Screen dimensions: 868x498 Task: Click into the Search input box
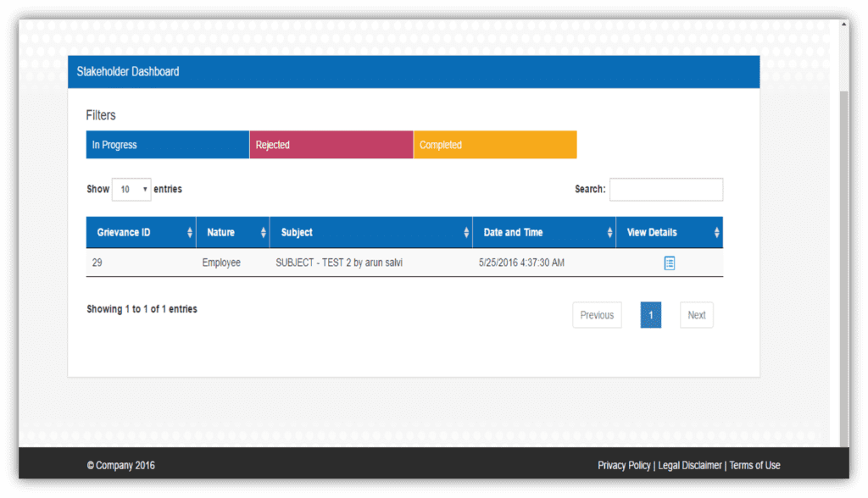click(x=665, y=190)
